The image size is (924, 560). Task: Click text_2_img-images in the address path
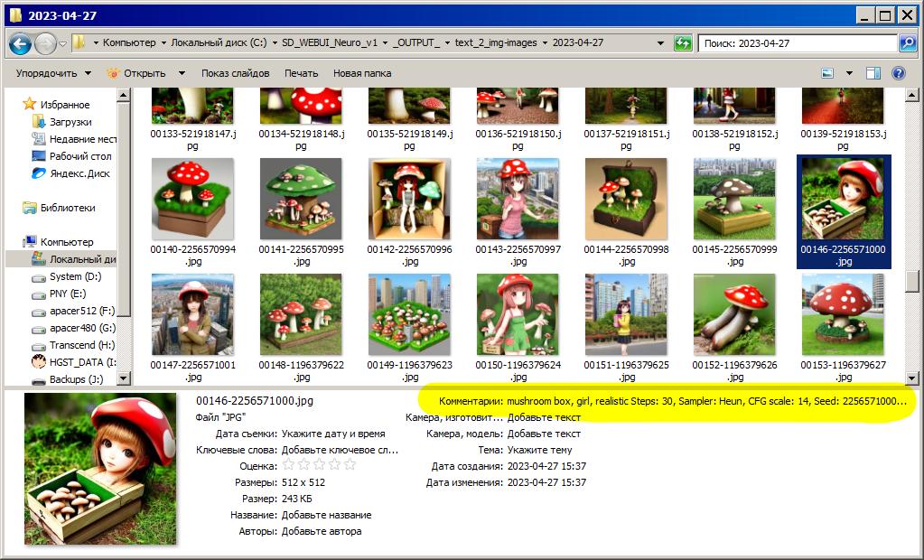point(496,42)
